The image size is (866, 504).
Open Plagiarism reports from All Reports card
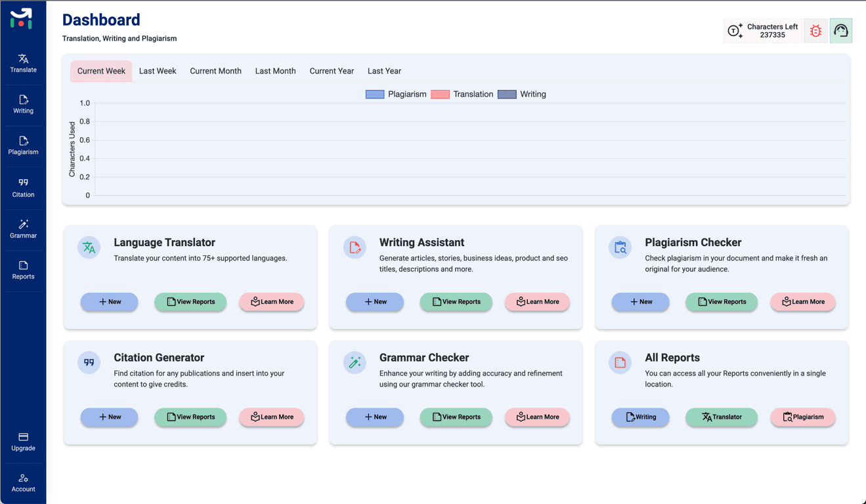[x=802, y=417]
